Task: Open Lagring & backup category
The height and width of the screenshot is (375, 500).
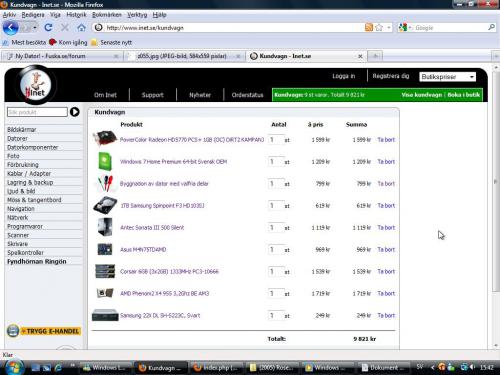Action: coord(30,182)
